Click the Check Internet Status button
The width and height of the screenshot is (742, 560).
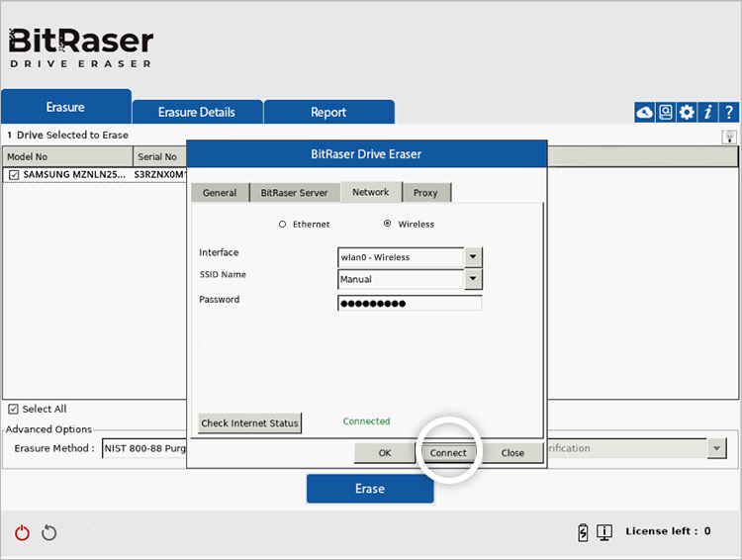[250, 422]
